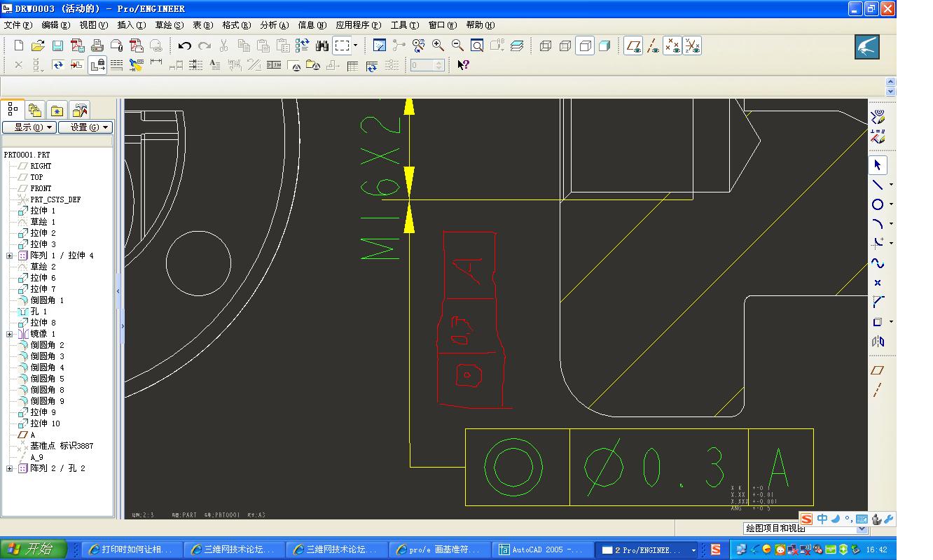Toggle datum axes display
The width and height of the screenshot is (933, 560).
[654, 46]
